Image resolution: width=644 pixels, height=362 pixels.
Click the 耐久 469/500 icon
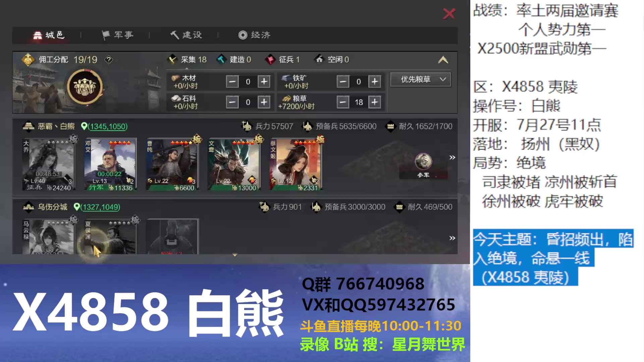pos(399,207)
